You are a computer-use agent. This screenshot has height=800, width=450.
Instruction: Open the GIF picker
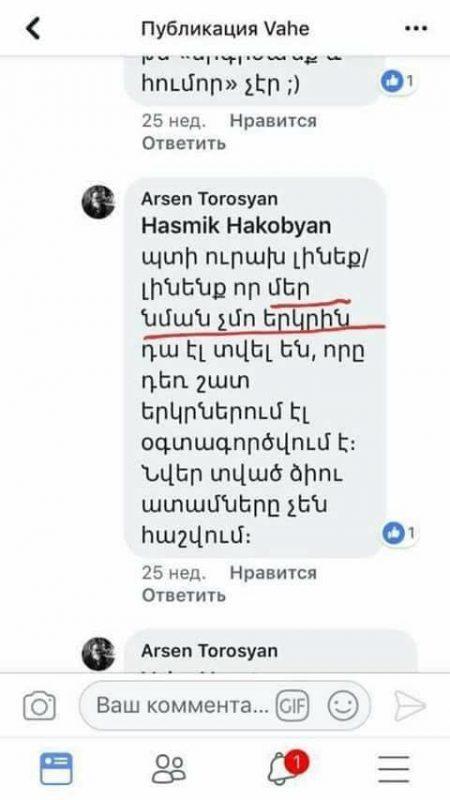click(293, 706)
